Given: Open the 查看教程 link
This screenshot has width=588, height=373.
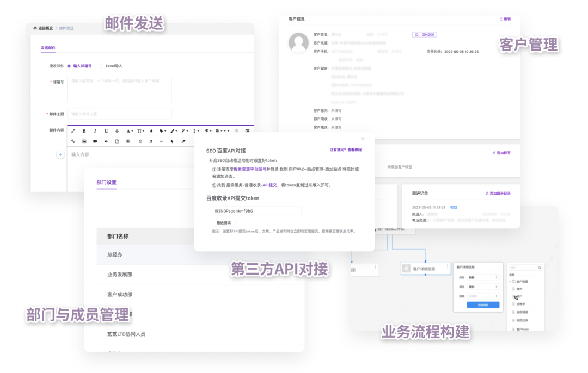Looking at the screenshot, I should coord(354,150).
